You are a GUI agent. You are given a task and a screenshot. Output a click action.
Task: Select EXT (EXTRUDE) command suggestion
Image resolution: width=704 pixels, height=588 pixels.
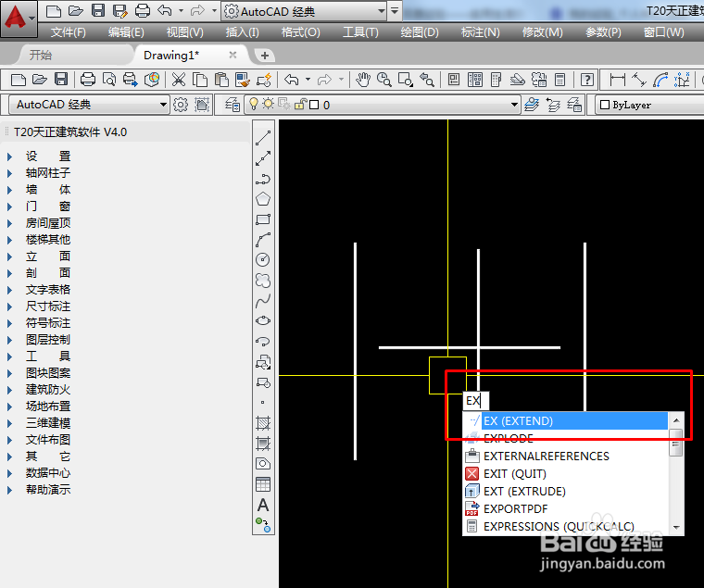566,491
